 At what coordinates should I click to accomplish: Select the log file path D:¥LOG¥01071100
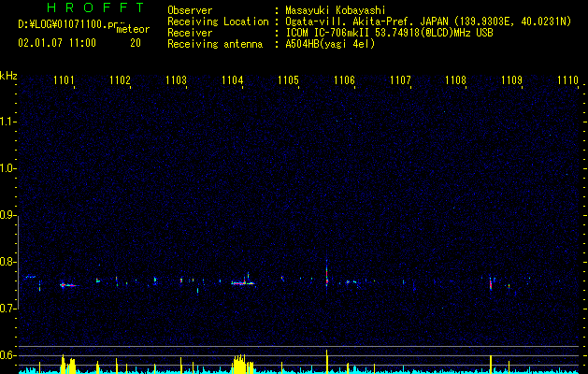click(x=68, y=24)
